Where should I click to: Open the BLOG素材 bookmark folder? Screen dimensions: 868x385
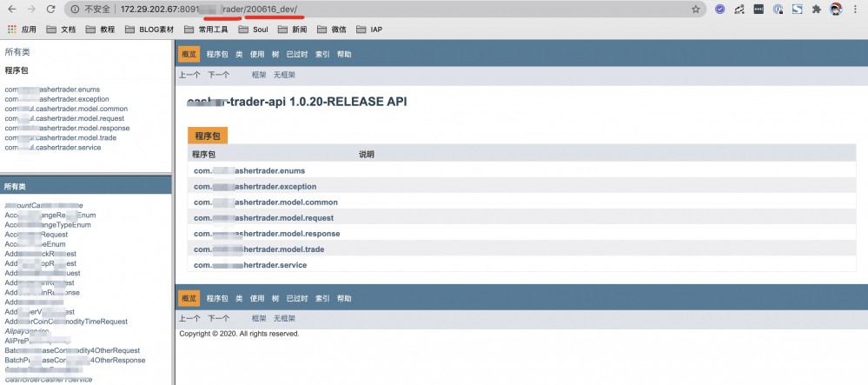(x=149, y=30)
